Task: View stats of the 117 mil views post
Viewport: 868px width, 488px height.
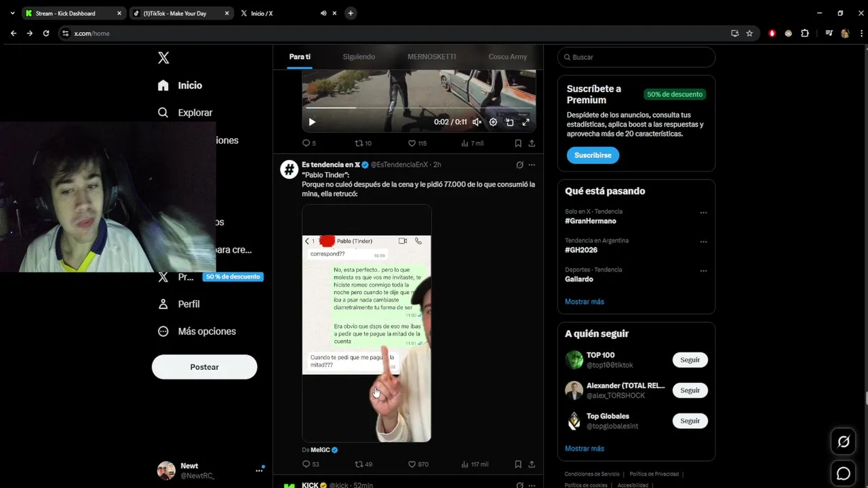Action: pyautogui.click(x=475, y=464)
